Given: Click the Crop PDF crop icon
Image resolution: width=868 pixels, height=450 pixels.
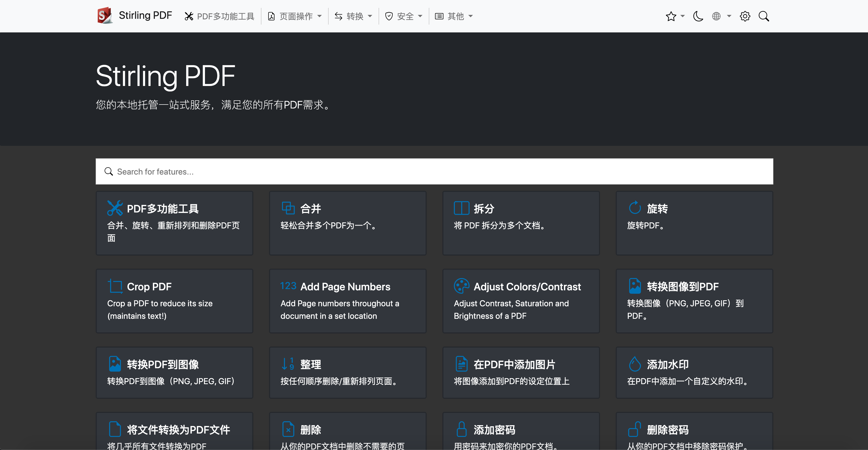Looking at the screenshot, I should click(115, 286).
